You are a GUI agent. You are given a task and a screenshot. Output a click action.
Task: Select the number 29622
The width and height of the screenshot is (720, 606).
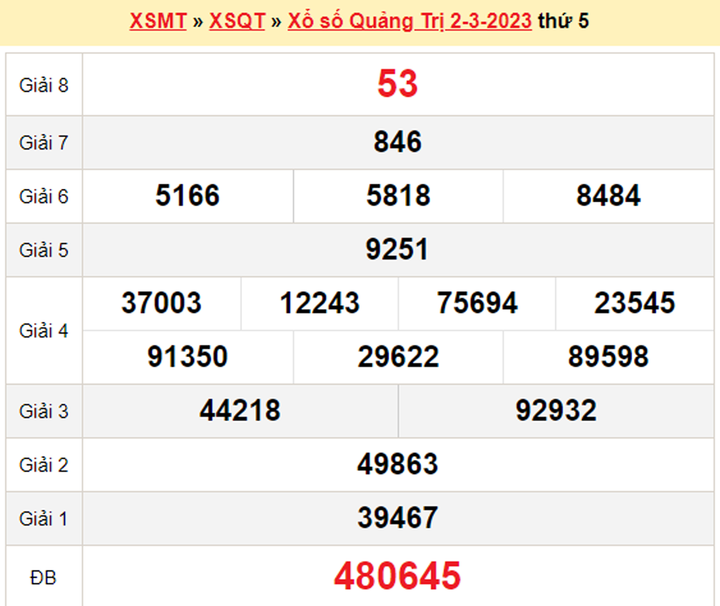click(399, 357)
